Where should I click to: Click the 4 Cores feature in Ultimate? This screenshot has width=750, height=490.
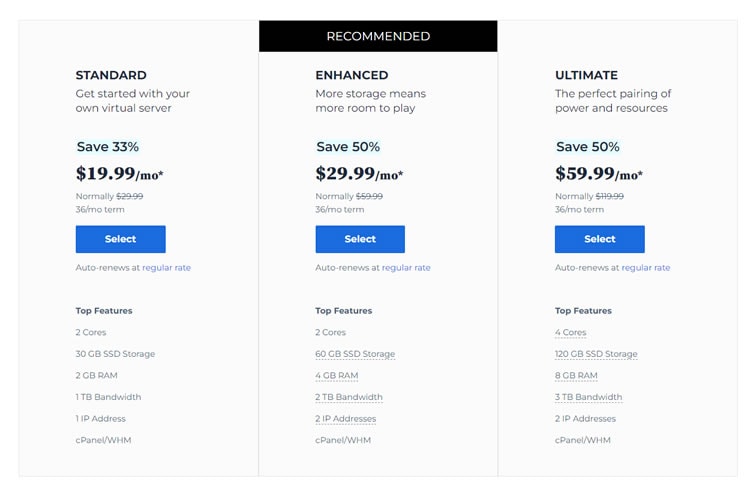click(571, 333)
